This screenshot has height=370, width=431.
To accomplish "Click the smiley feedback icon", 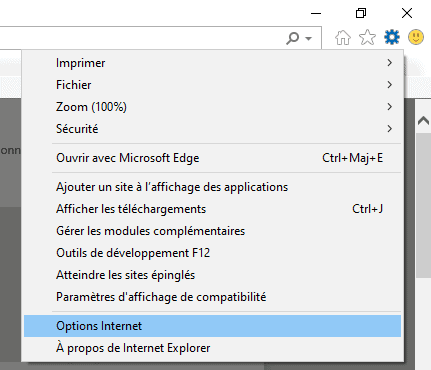I will coord(416,37).
